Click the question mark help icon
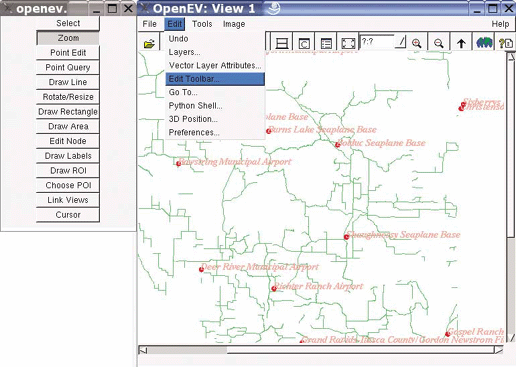This screenshot has height=367, width=516. tap(506, 43)
